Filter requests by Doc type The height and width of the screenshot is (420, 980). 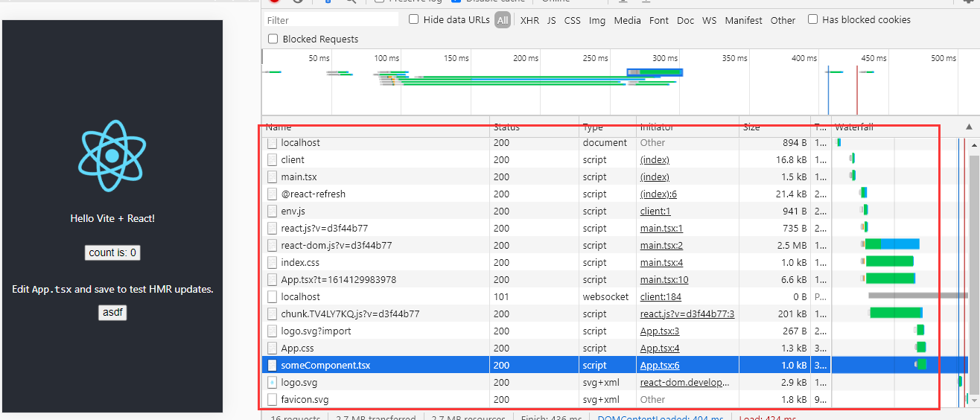point(685,20)
